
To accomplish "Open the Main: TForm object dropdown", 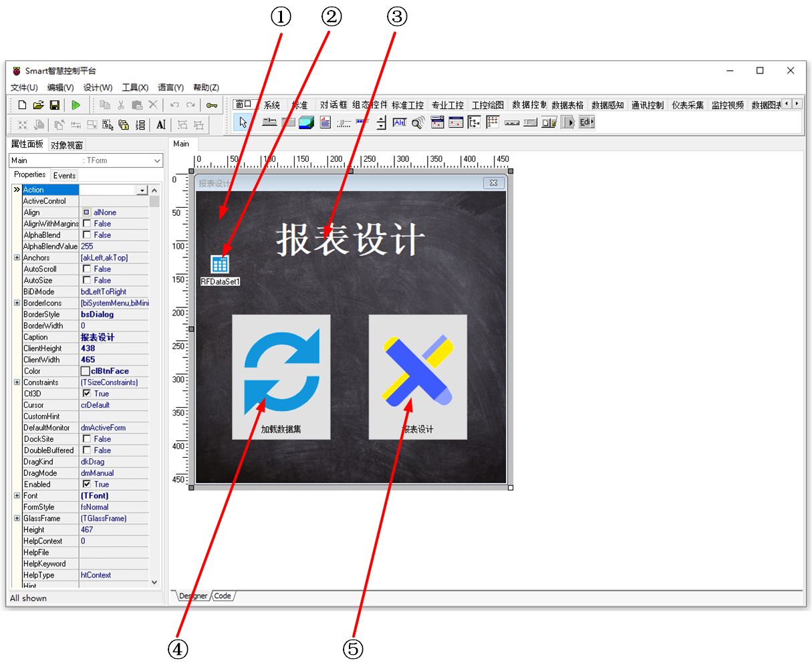I will coord(157,161).
